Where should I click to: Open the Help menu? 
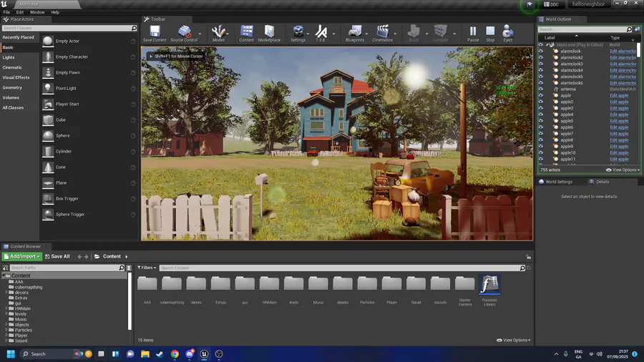55,12
